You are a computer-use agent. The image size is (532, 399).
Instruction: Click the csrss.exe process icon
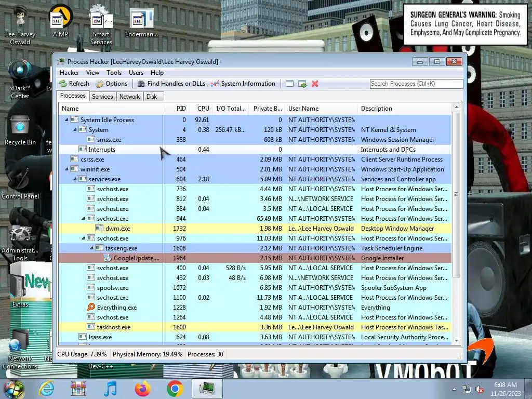74,159
